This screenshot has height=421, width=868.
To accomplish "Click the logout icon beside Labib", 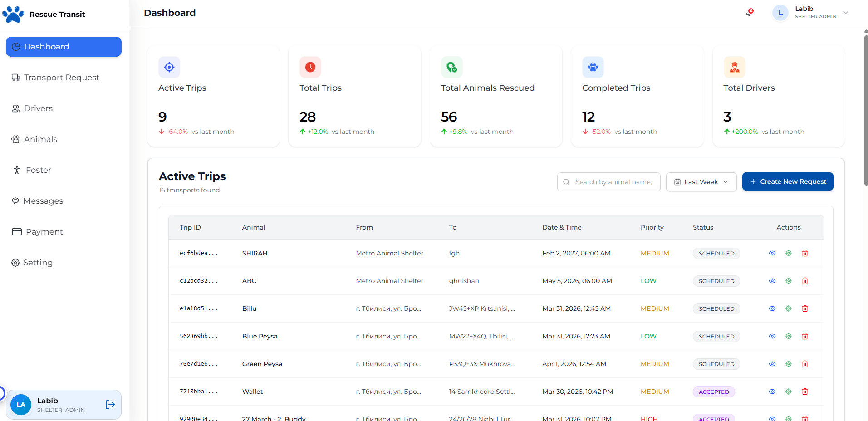I will [x=110, y=405].
